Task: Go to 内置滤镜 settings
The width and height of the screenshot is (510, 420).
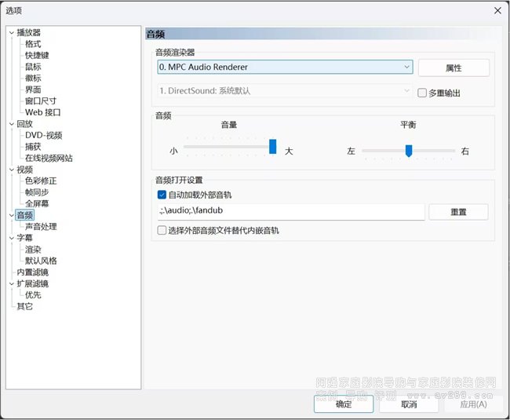Action: (x=32, y=272)
